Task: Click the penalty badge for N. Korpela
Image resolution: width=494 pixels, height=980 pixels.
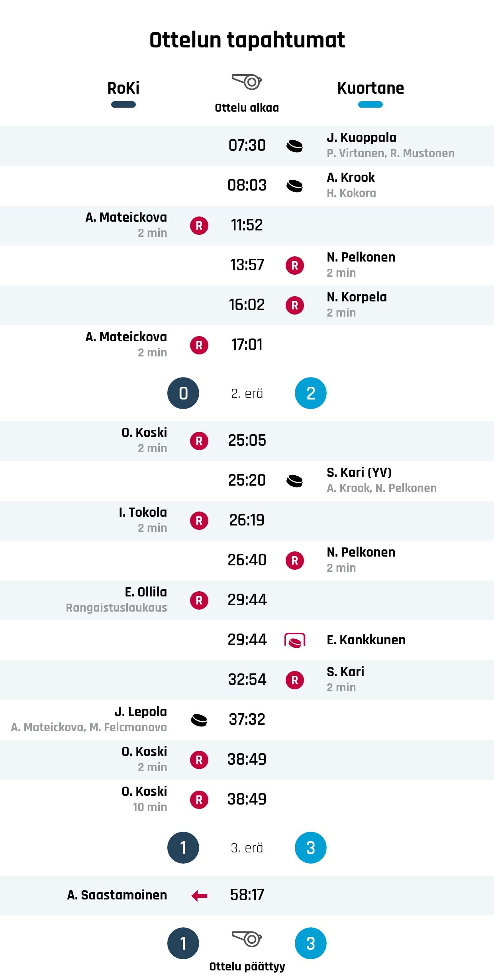Action: click(294, 305)
